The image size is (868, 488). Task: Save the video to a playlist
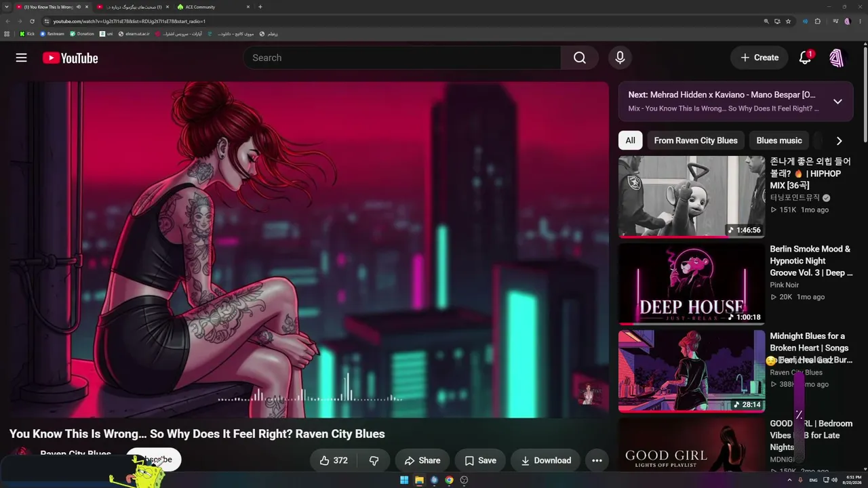coord(480,460)
